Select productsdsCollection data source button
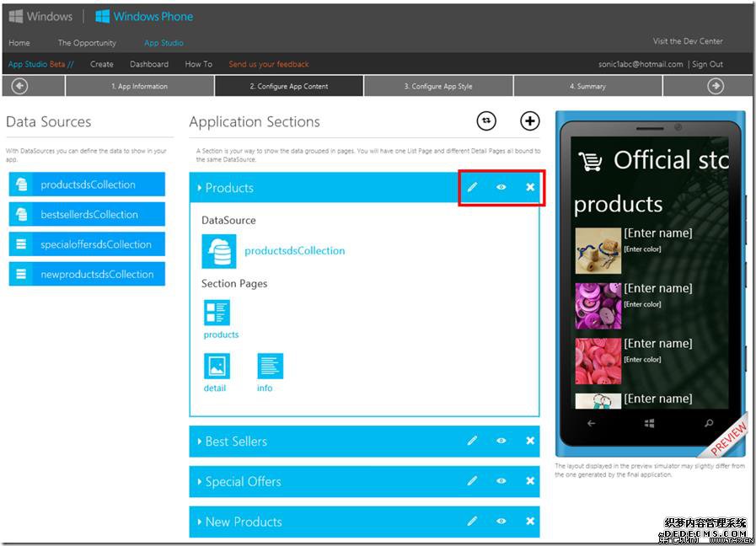 87,184
